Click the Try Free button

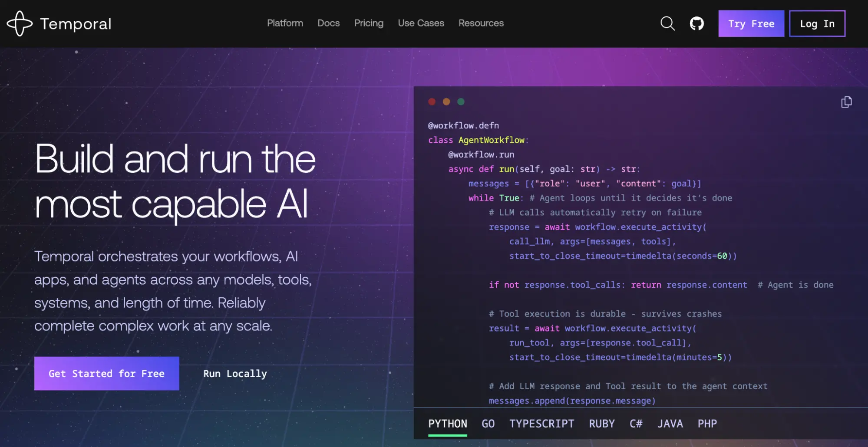pos(751,23)
